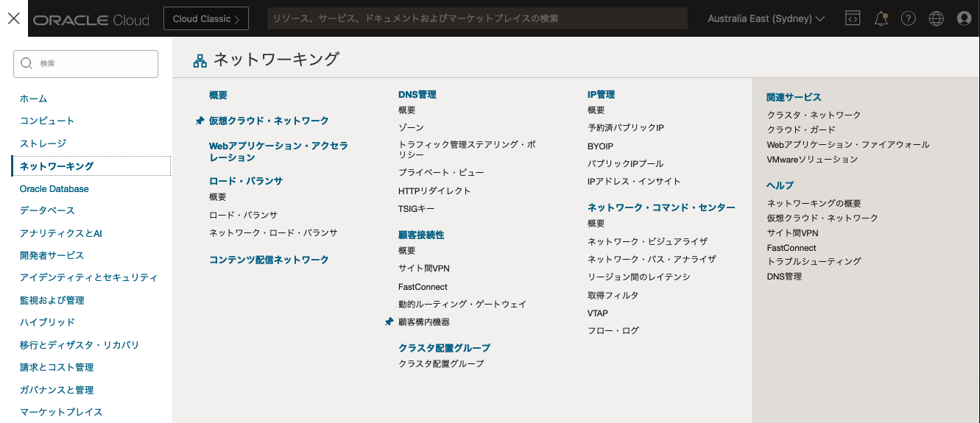The height and width of the screenshot is (423, 980).
Task: Open FastConnect under 顧客接続性
Action: 423,287
